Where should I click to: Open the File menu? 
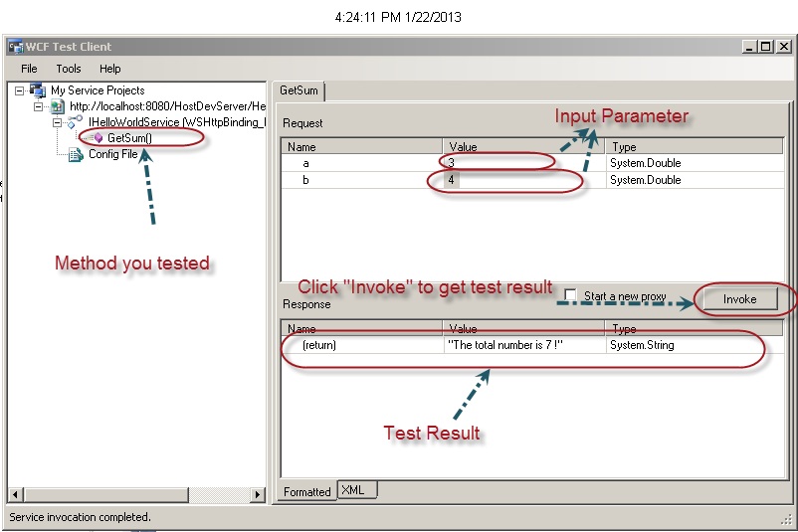tap(29, 69)
